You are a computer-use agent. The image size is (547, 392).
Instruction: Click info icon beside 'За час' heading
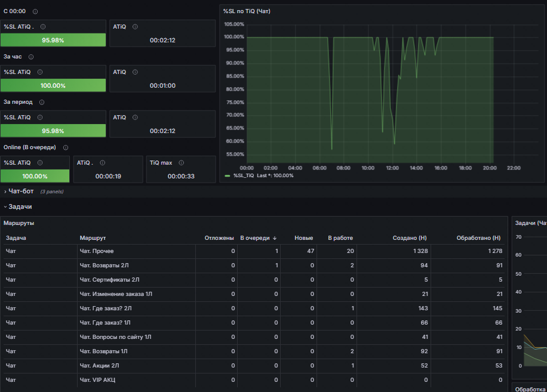coord(31,57)
